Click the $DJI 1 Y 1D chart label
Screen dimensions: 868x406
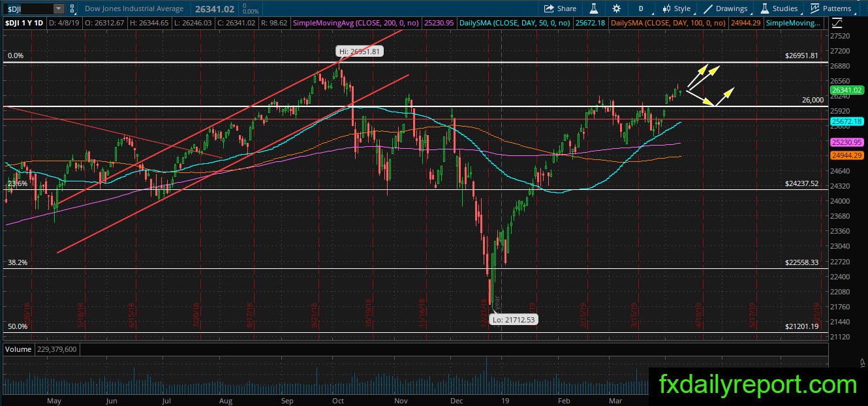click(x=24, y=23)
